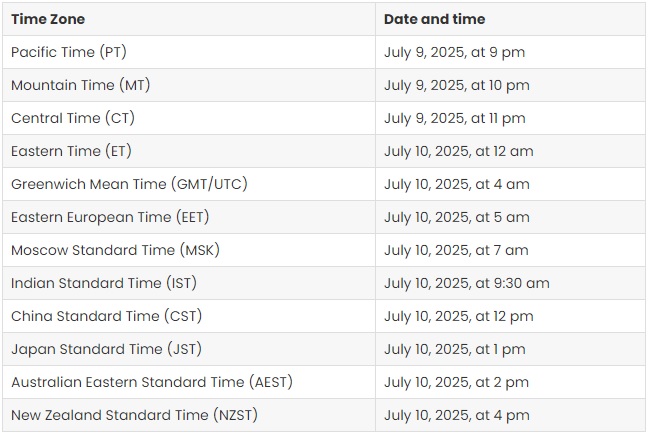Click the Greenwich Mean Time (GMT/UTC) cell

[x=189, y=184]
